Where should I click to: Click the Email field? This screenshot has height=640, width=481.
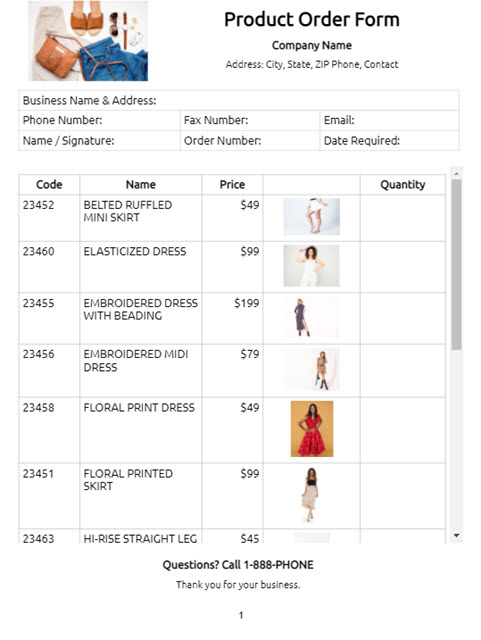[390, 120]
